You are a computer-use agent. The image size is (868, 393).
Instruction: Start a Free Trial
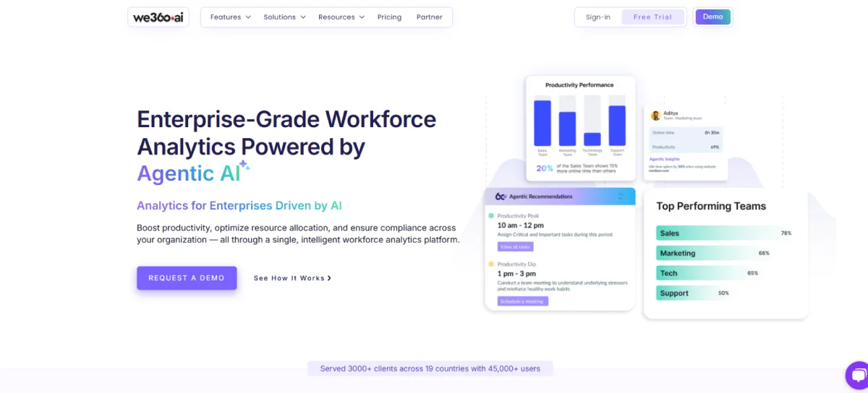click(x=652, y=17)
